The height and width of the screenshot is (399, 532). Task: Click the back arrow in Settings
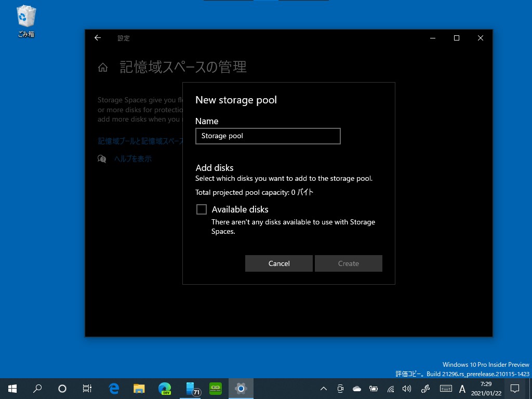pyautogui.click(x=97, y=38)
